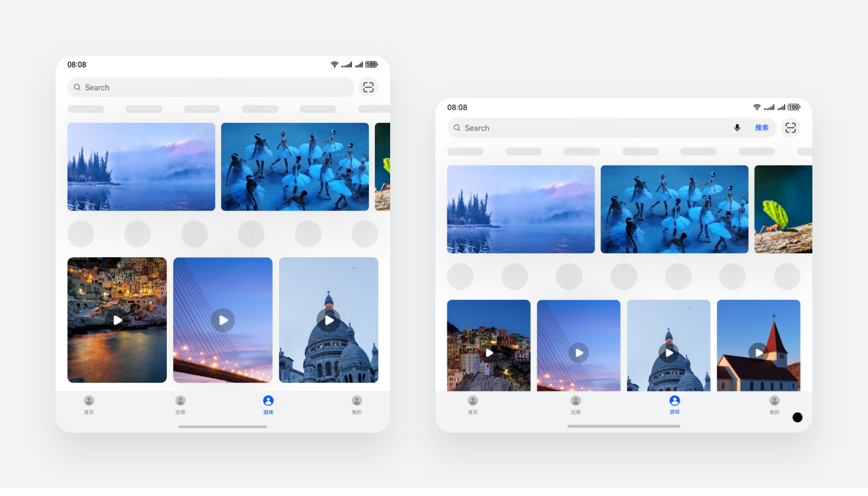The image size is (868, 496).
Task: Open 首页 tab on left device
Action: click(89, 405)
